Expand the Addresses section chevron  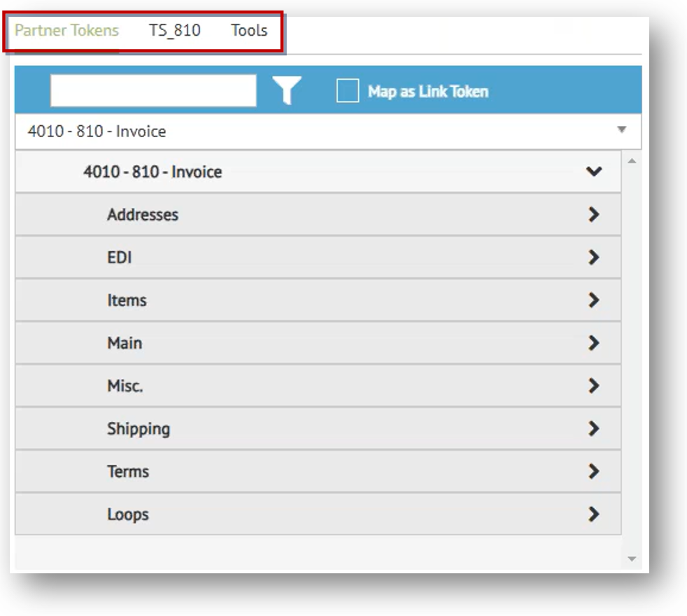[593, 215]
